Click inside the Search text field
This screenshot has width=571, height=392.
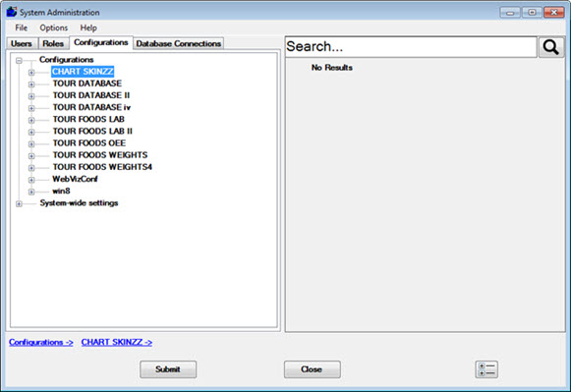click(411, 47)
